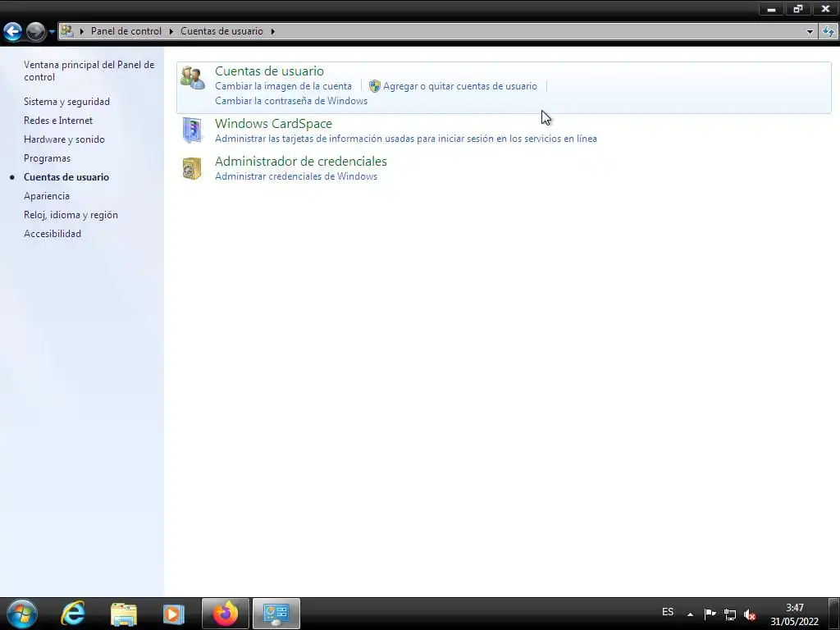
Task: Click the Cuentas de usuario people icon
Action: coord(192,78)
